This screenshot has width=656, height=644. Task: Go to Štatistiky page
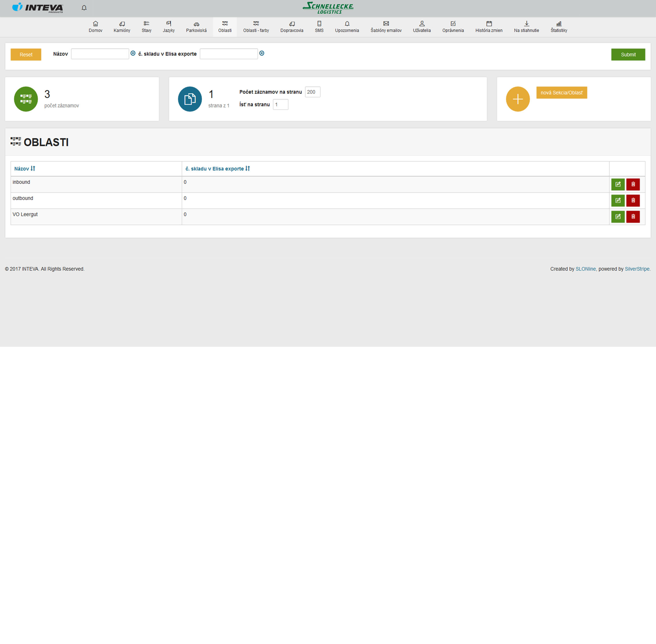tap(558, 27)
